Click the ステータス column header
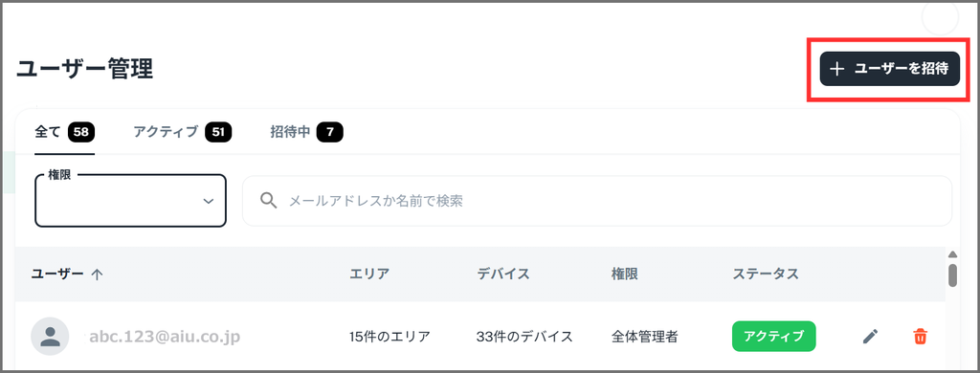 (766, 274)
